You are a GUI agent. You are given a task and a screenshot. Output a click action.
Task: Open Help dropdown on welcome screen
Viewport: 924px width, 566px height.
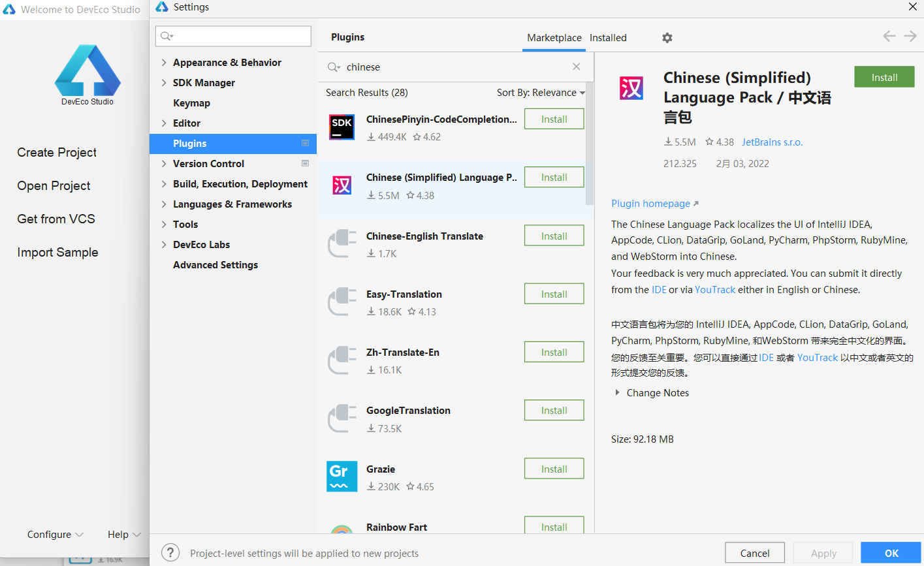(124, 535)
